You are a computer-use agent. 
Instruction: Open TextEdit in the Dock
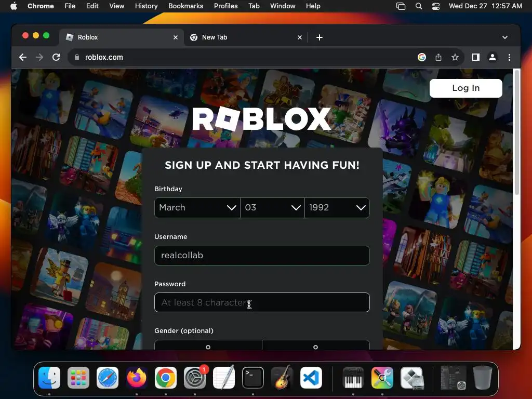pyautogui.click(x=224, y=378)
